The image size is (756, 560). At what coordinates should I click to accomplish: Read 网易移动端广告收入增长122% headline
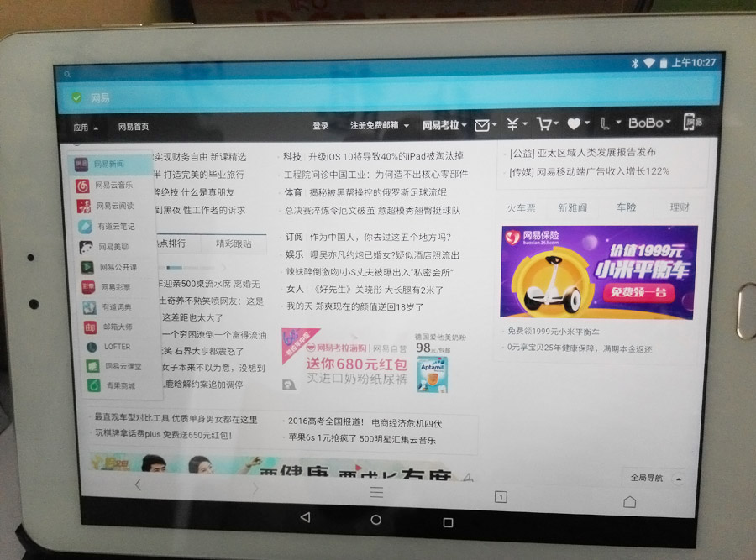coord(602,171)
